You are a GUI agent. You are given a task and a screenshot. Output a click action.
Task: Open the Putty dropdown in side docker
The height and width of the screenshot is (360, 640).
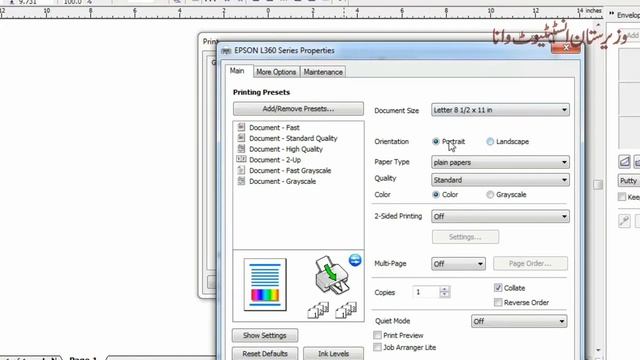[629, 180]
